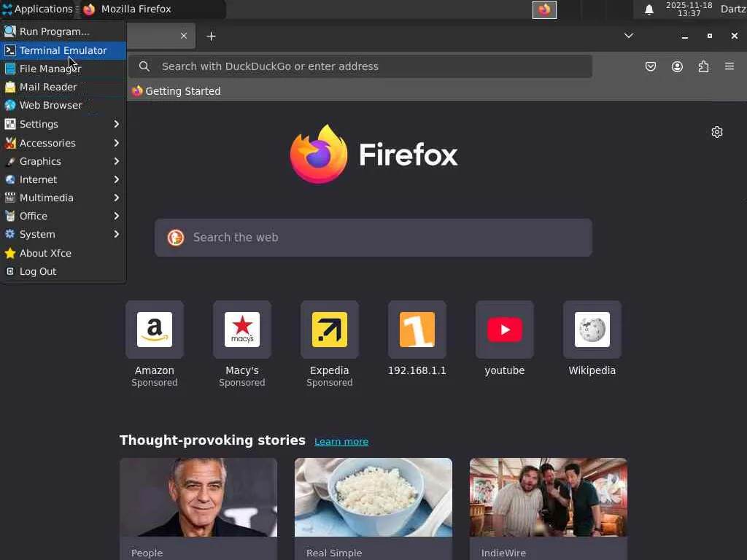Click the Thought-provoking stories heading

(212, 440)
